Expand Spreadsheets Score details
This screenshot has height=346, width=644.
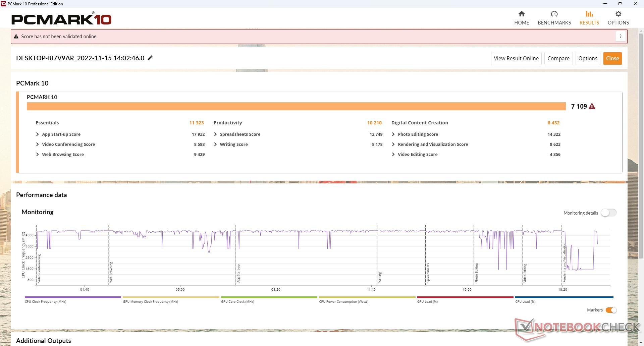pyautogui.click(x=215, y=134)
